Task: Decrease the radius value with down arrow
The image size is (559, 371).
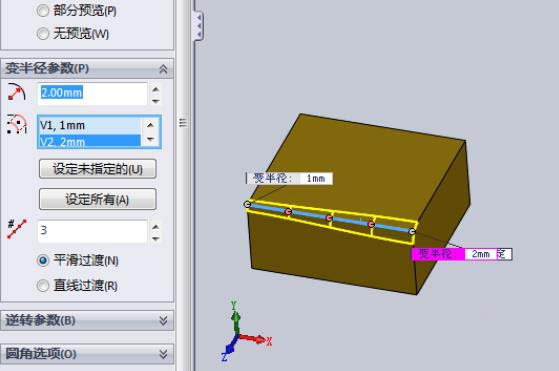Action: (155, 101)
